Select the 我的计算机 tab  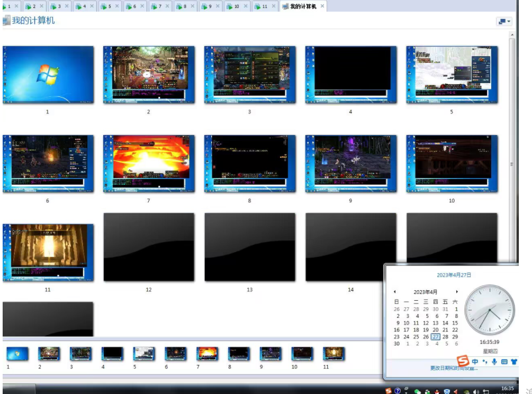(x=303, y=6)
